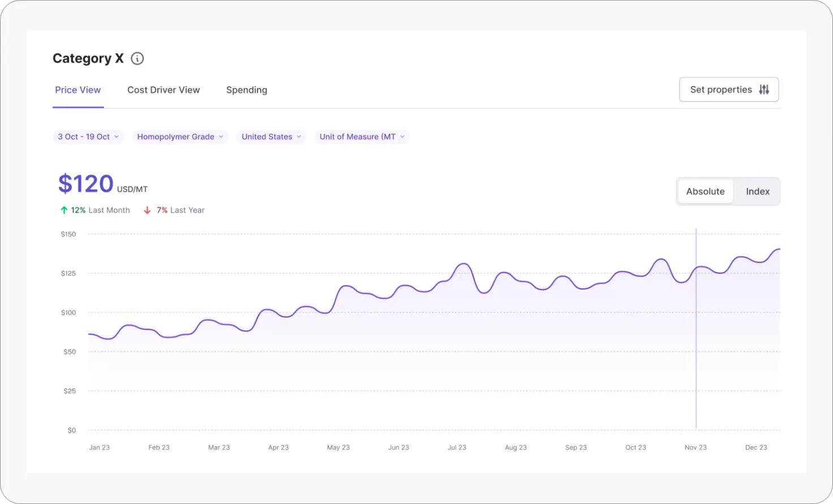Click the Jul 23 label on x-axis
The width and height of the screenshot is (833, 504).
coord(457,447)
